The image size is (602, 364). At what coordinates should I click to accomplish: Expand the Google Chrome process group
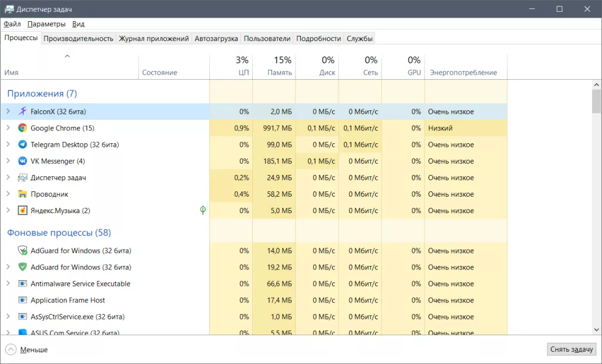(8, 128)
